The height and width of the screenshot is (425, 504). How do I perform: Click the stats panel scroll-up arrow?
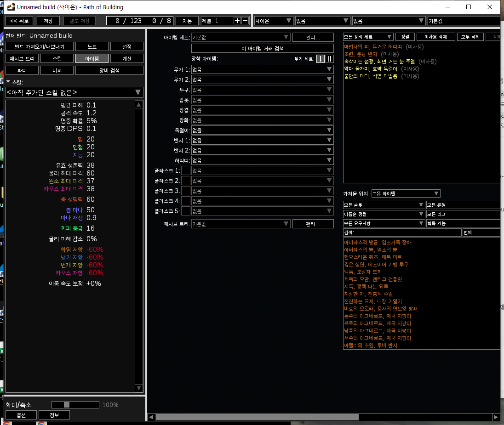139,105
